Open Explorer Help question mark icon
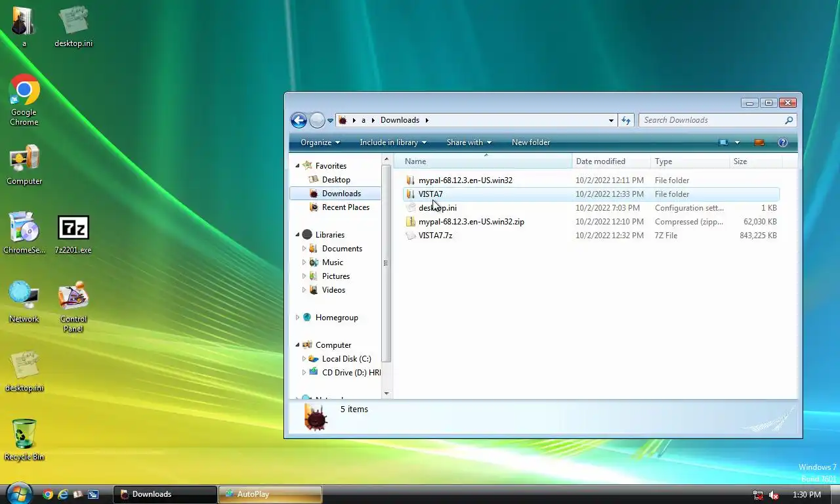The width and height of the screenshot is (840, 504). click(782, 142)
